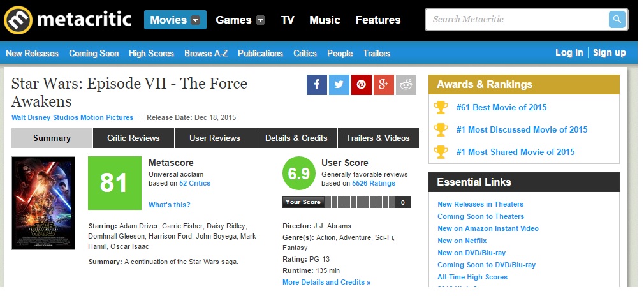This screenshot has height=296, width=644.
Task: Go to New Releases in blue nav bar
Action: (32, 53)
